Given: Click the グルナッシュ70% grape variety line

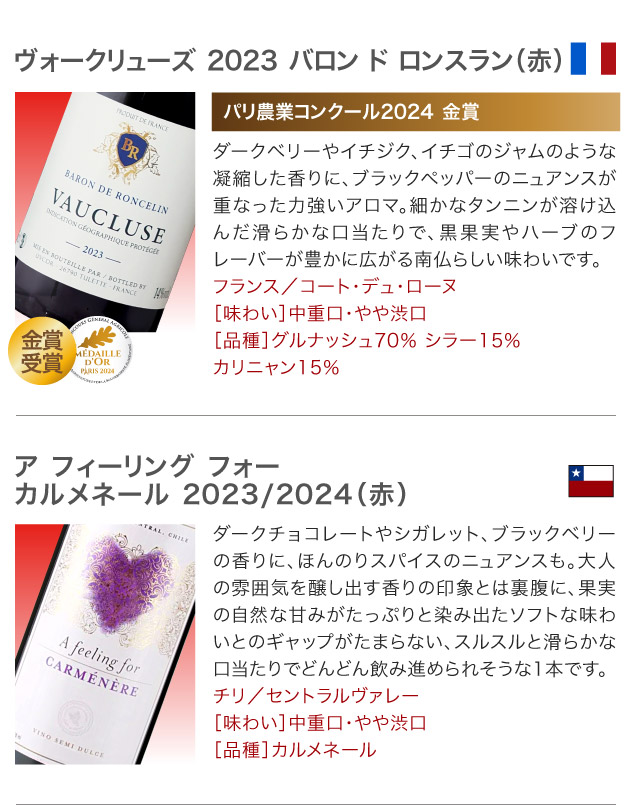Looking at the screenshot, I should 367,340.
